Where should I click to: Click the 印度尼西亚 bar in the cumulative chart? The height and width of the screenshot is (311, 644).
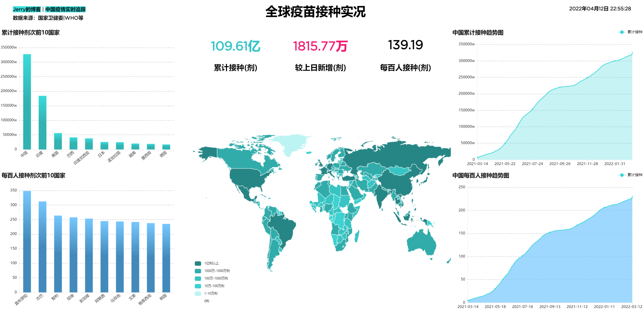tap(89, 144)
